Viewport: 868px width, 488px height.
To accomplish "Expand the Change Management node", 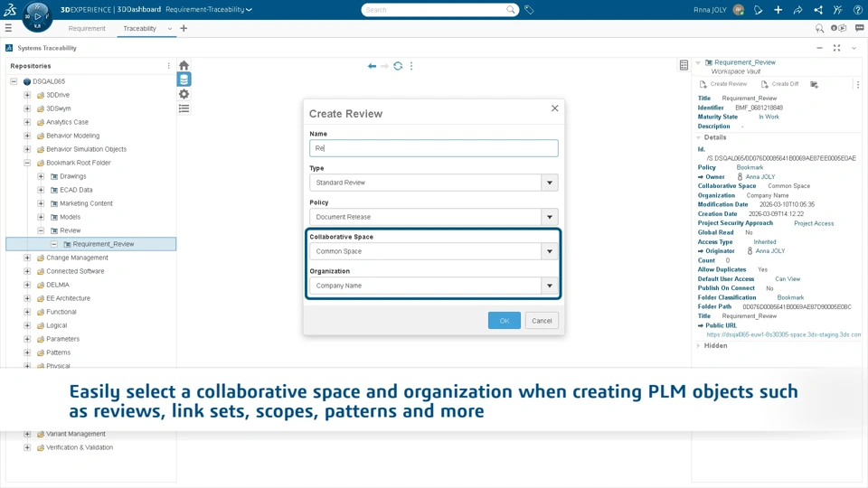I will [27, 258].
